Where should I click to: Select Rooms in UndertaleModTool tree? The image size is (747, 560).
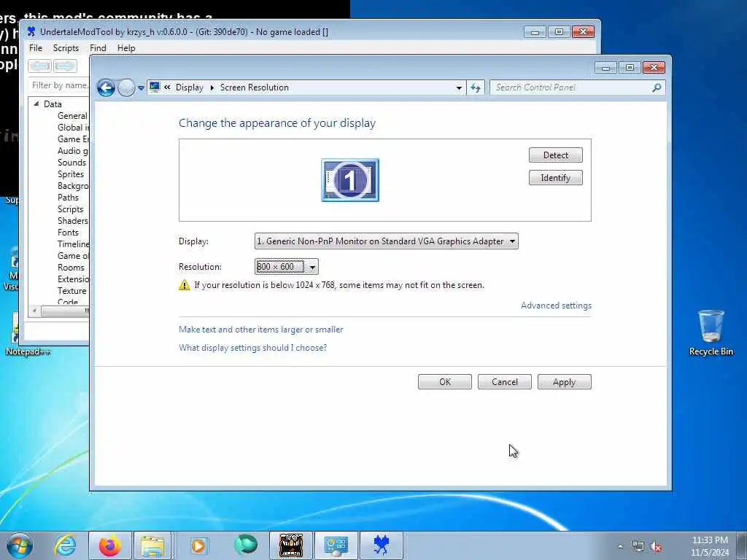tap(71, 268)
